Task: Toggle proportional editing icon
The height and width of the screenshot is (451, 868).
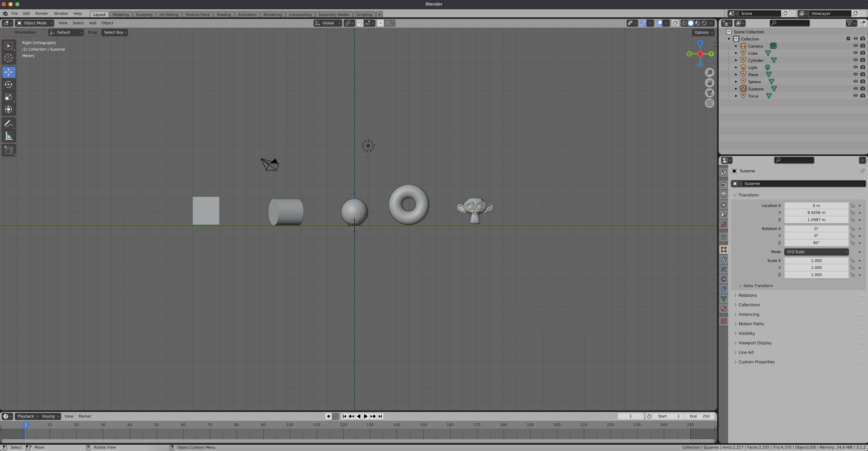Action: [380, 23]
